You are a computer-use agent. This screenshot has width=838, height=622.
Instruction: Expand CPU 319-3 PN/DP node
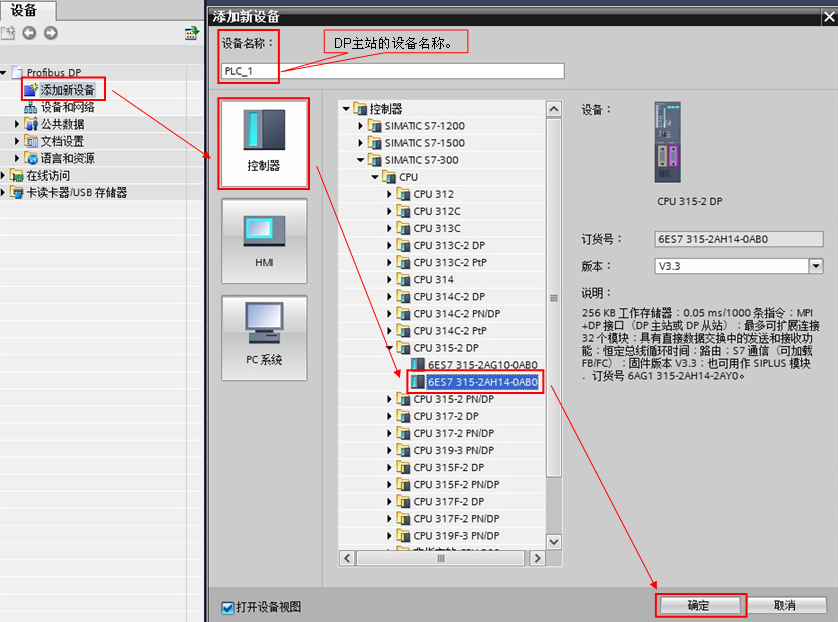tap(389, 450)
